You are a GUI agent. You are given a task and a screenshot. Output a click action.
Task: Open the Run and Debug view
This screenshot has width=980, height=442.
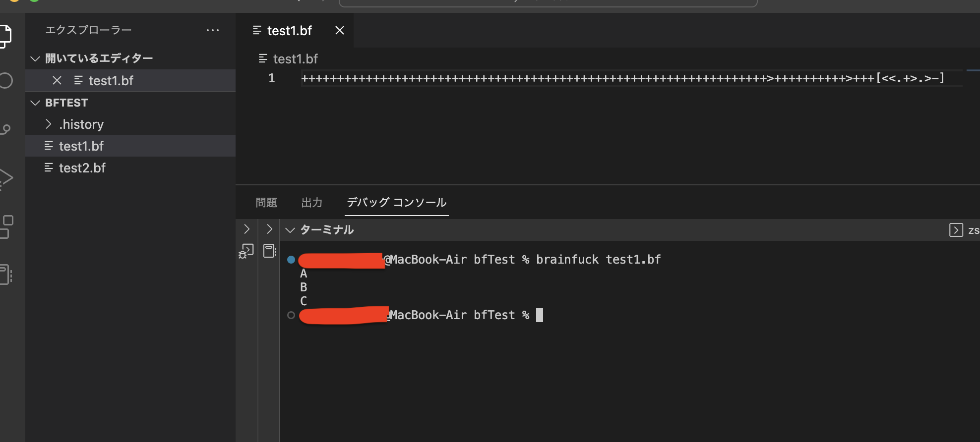point(5,178)
